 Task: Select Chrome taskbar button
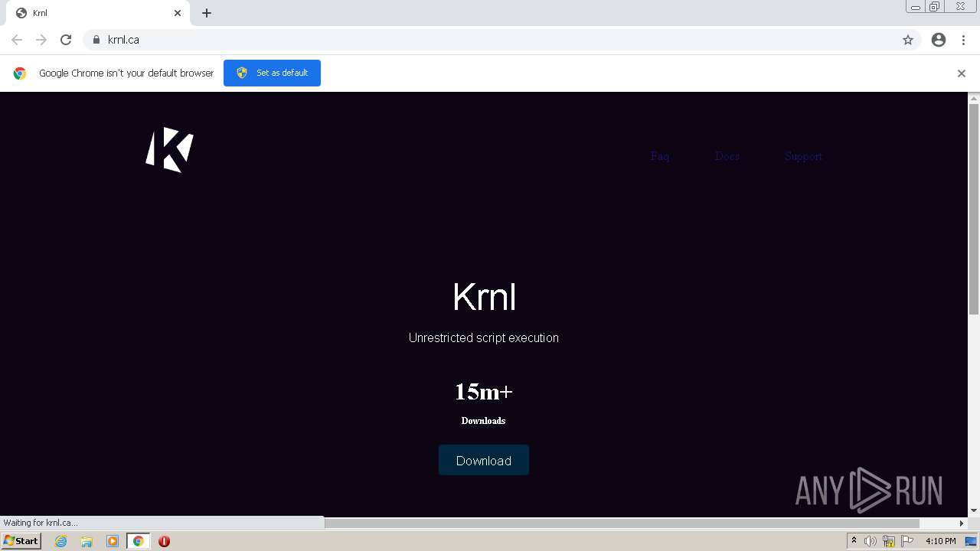pyautogui.click(x=138, y=541)
